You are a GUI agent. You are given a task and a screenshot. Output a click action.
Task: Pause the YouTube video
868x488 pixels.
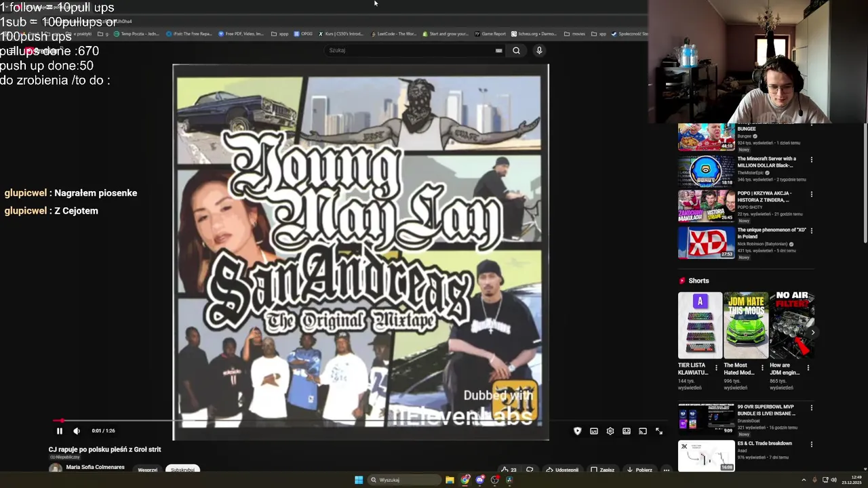point(59,431)
